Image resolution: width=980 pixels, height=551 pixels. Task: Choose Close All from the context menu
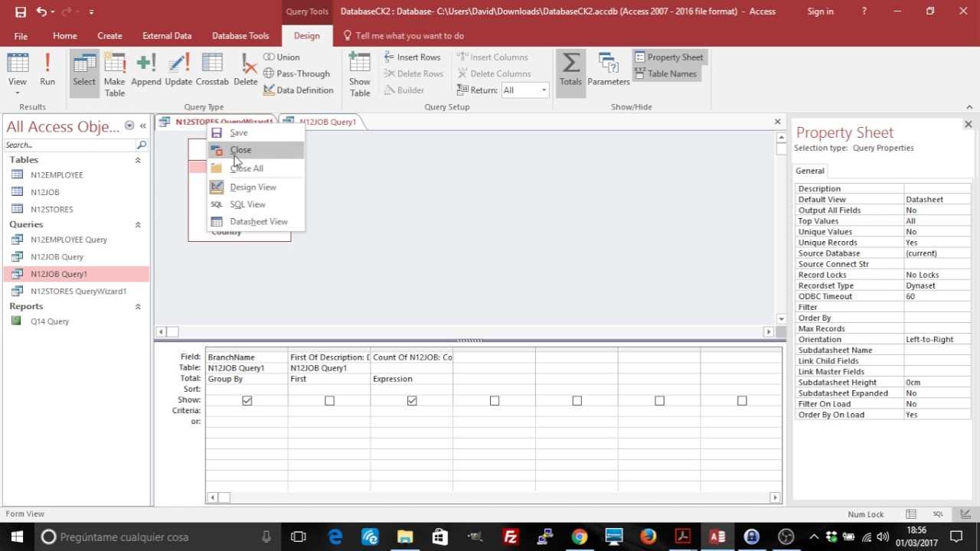click(x=256, y=168)
